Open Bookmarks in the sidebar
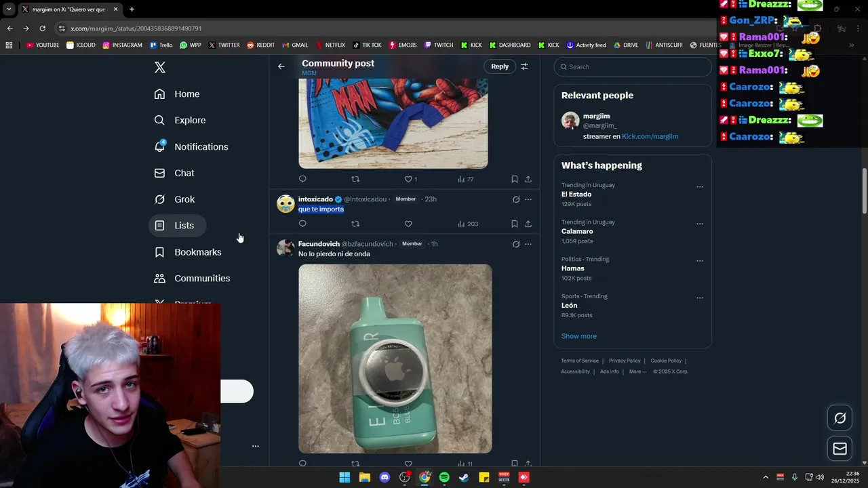868x488 pixels. point(188,252)
